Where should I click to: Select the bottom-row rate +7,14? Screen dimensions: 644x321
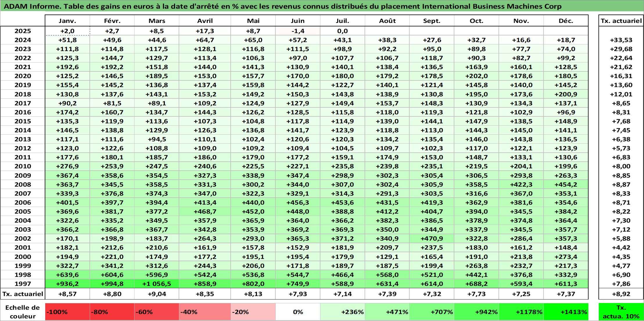[342, 294]
